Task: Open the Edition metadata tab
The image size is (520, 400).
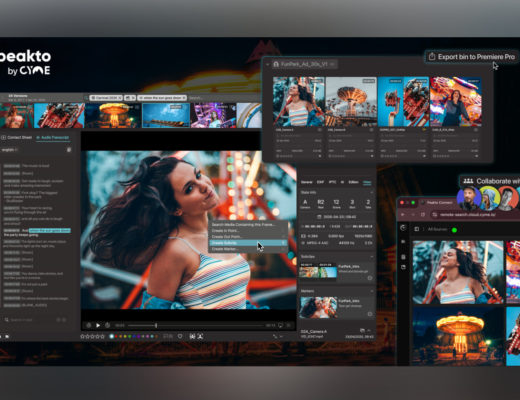Action: 353,182
